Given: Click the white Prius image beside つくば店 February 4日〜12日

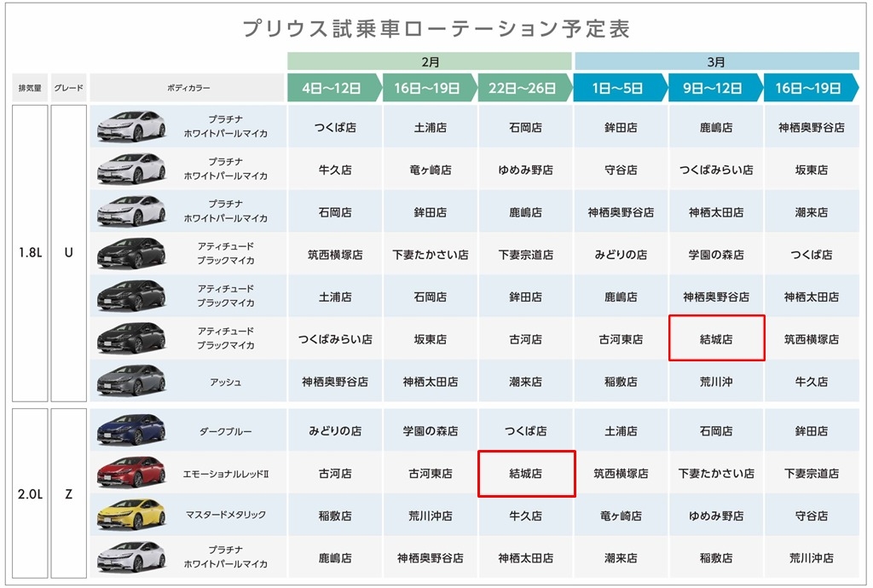Looking at the screenshot, I should click(131, 126).
